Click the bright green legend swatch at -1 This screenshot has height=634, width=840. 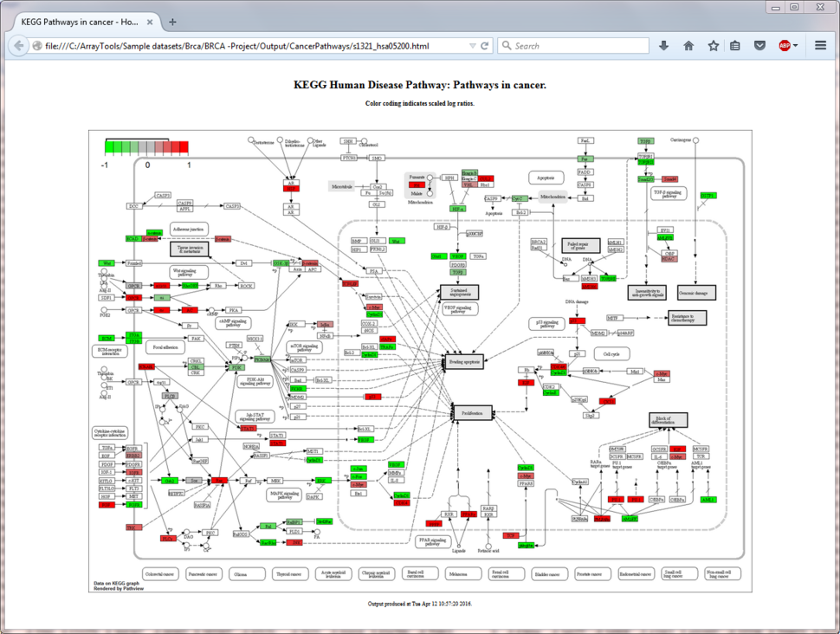(109, 148)
